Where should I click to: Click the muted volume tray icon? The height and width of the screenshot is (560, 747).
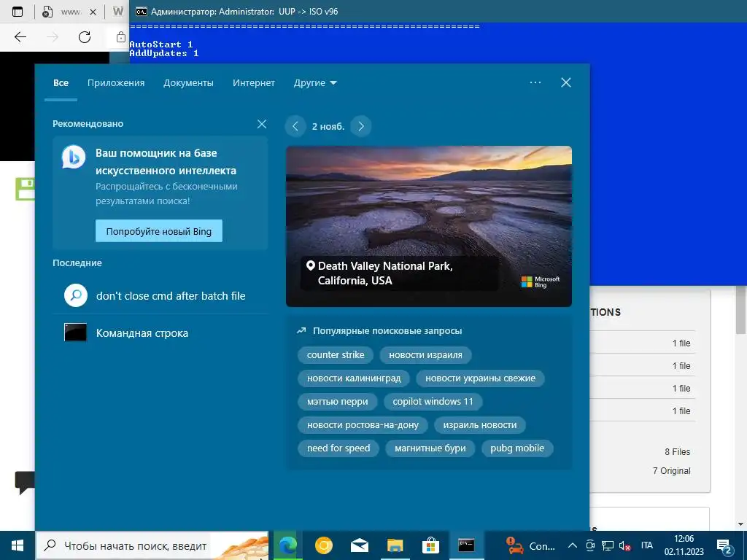pos(624,545)
